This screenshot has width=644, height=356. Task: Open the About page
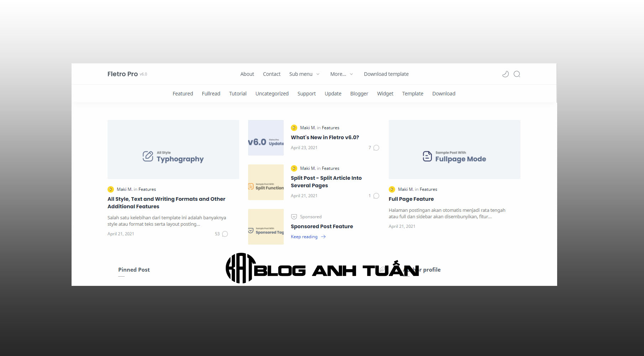pos(247,74)
